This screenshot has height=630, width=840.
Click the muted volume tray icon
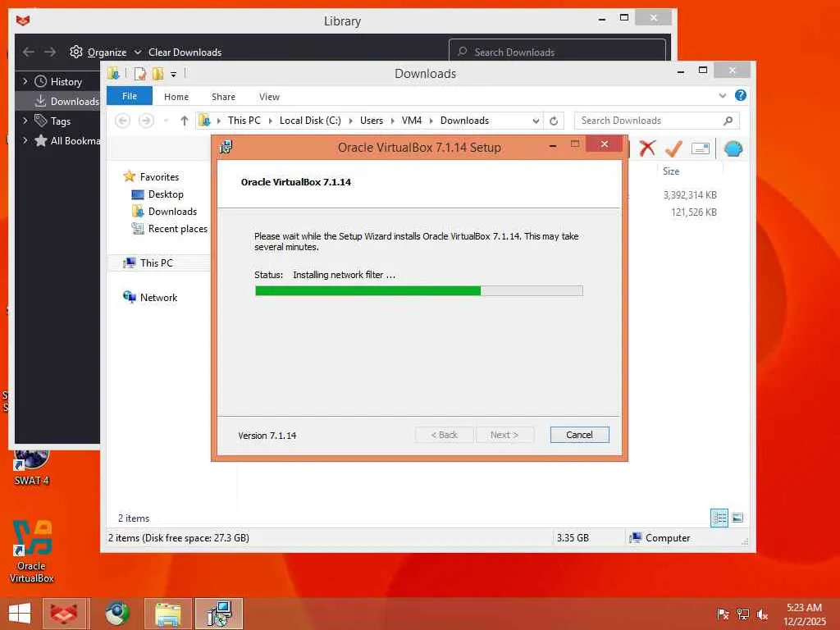762,614
